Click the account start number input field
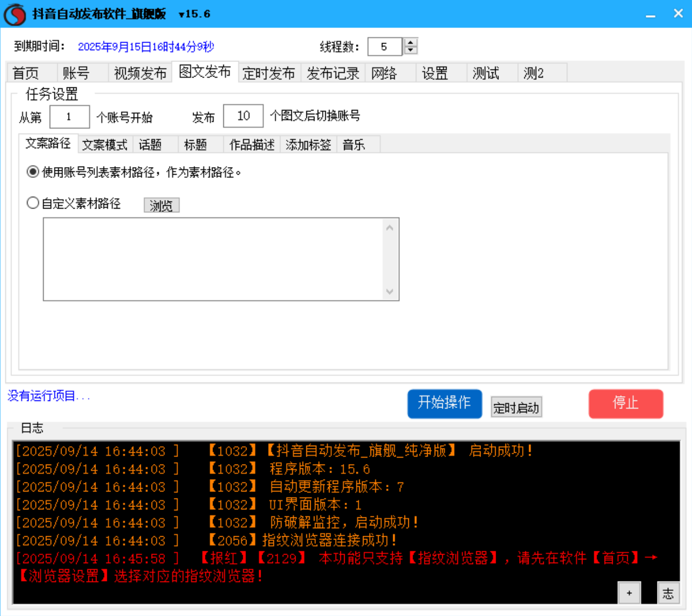The height and width of the screenshot is (616, 692). pos(69,116)
